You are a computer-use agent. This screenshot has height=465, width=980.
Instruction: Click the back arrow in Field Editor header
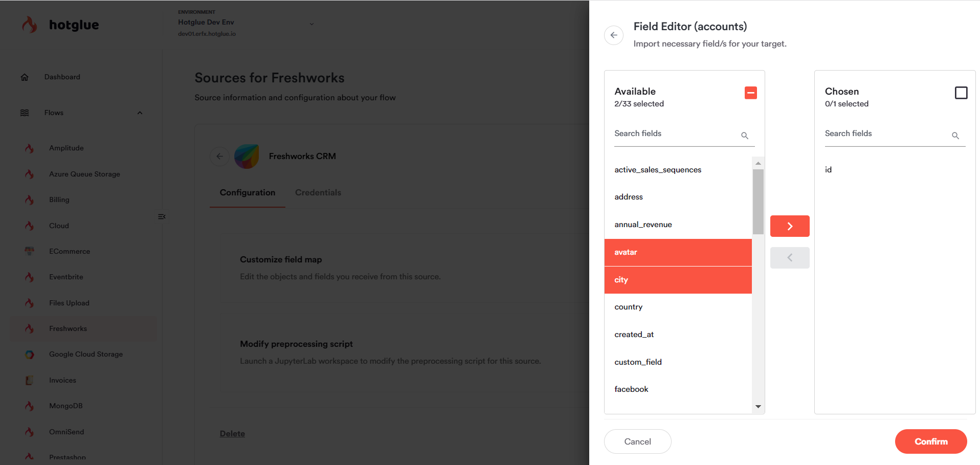pos(613,35)
